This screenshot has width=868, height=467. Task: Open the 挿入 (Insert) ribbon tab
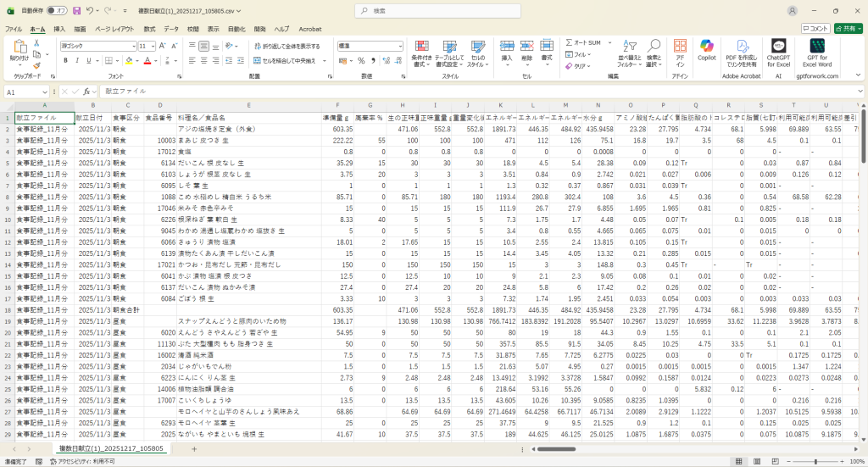(x=59, y=29)
